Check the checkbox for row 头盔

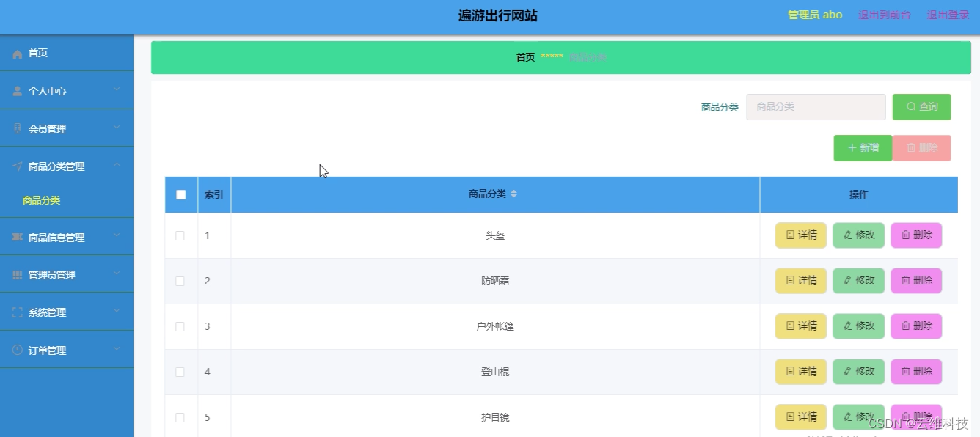click(180, 236)
